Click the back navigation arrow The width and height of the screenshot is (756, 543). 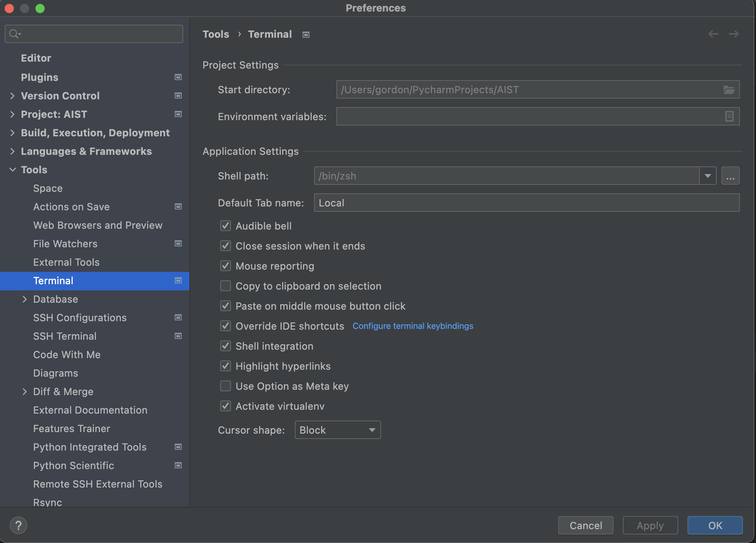(713, 34)
